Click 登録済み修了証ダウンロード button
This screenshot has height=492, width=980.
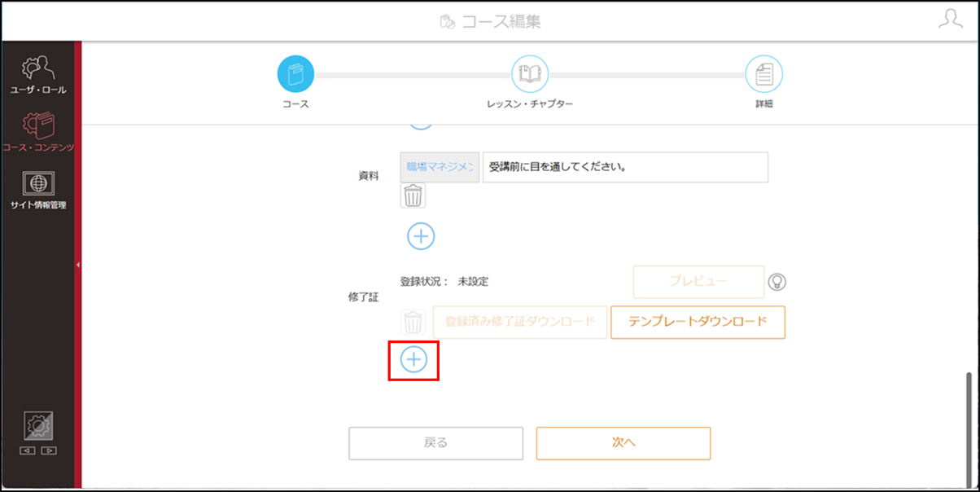[520, 322]
